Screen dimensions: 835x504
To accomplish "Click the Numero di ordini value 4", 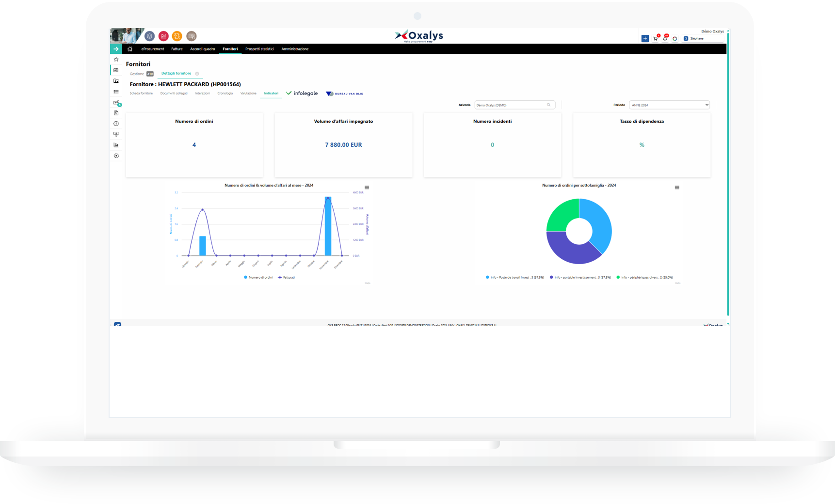I will tap(194, 145).
